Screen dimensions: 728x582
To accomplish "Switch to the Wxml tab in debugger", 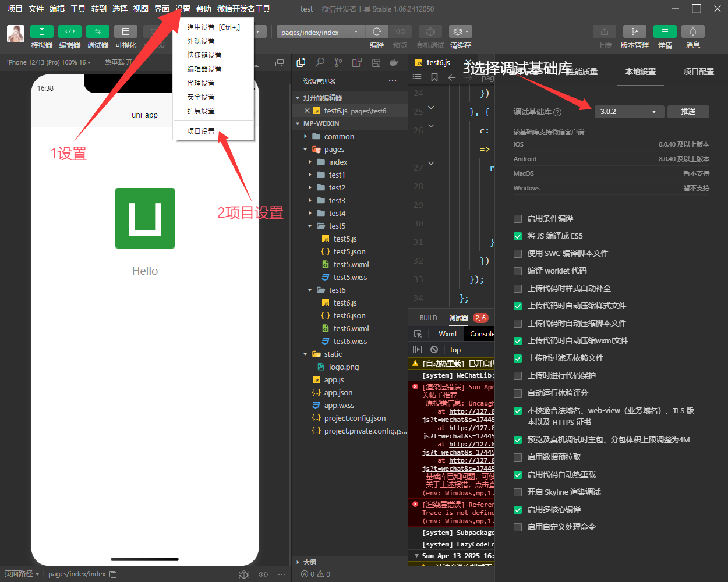I will click(x=448, y=334).
